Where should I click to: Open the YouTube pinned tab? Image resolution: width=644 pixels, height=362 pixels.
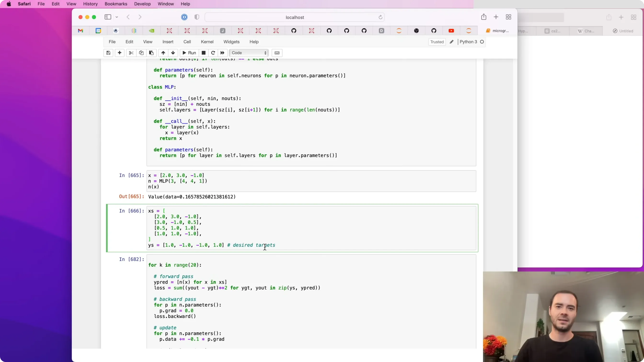(451, 31)
